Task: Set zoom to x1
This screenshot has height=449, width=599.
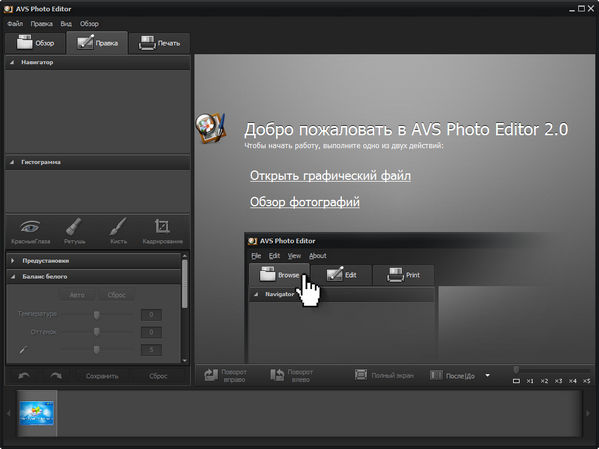Action: pyautogui.click(x=530, y=381)
